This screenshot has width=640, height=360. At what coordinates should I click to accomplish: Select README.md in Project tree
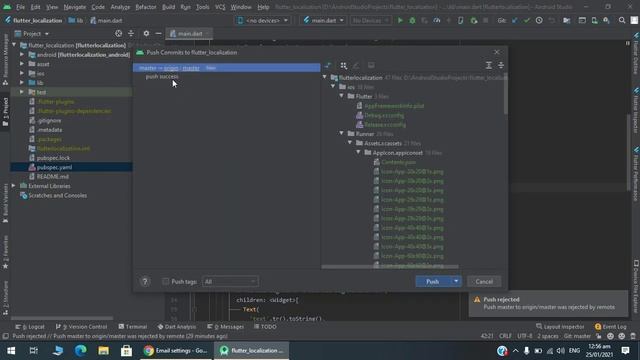pyautogui.click(x=52, y=177)
